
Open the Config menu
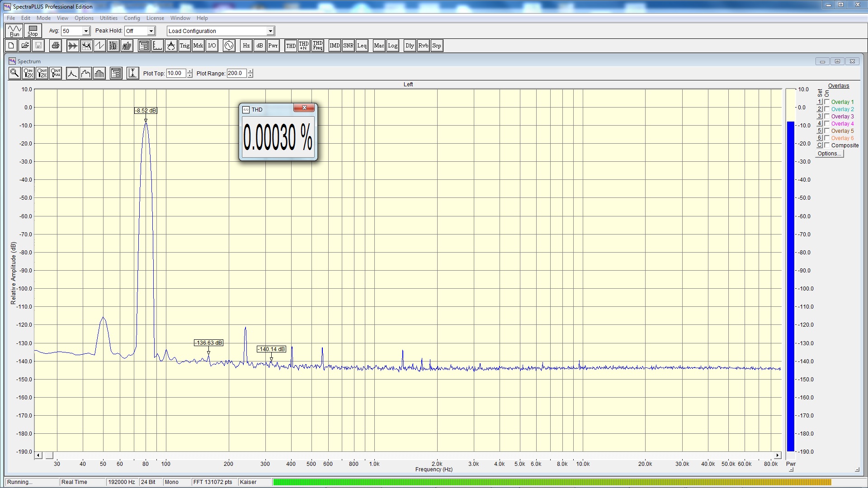point(132,18)
